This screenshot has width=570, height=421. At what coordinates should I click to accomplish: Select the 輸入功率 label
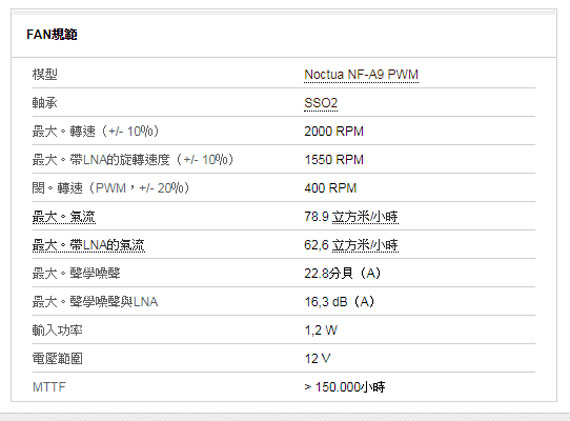tap(57, 330)
